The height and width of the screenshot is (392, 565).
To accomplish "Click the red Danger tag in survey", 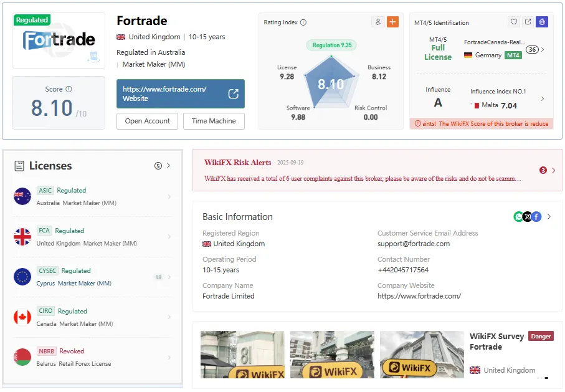I will tap(541, 336).
